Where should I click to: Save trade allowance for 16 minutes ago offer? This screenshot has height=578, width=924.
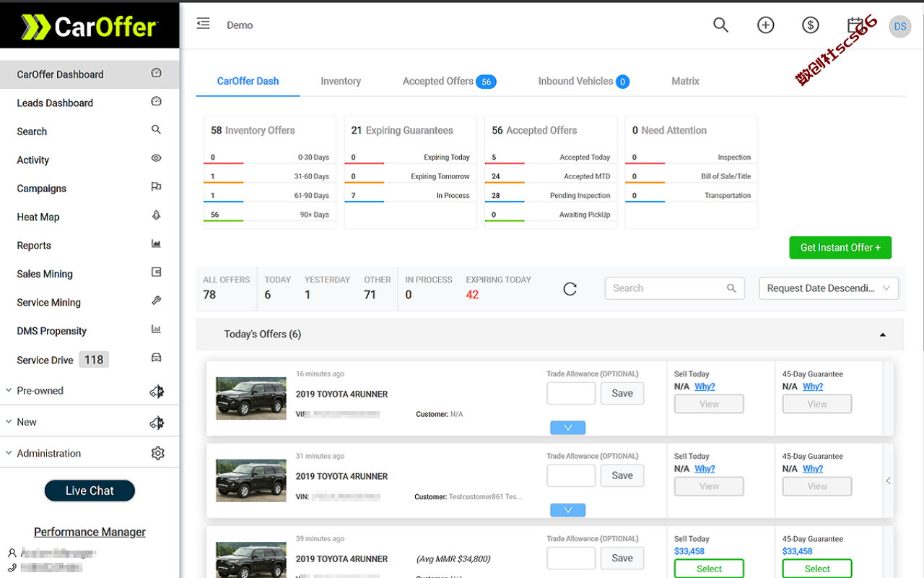[x=622, y=394]
